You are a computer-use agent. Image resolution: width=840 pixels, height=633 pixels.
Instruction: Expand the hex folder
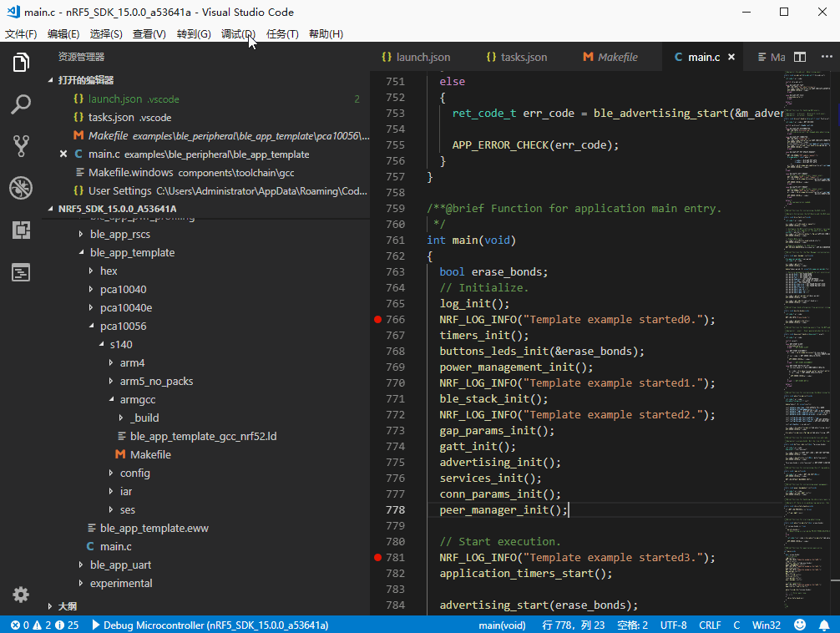91,271
